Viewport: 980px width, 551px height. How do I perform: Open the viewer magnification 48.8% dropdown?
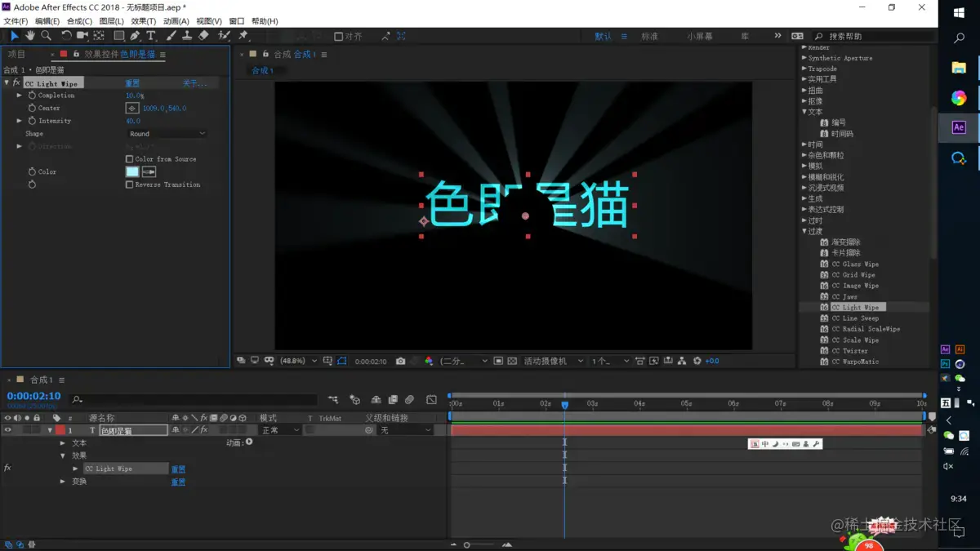(x=298, y=361)
